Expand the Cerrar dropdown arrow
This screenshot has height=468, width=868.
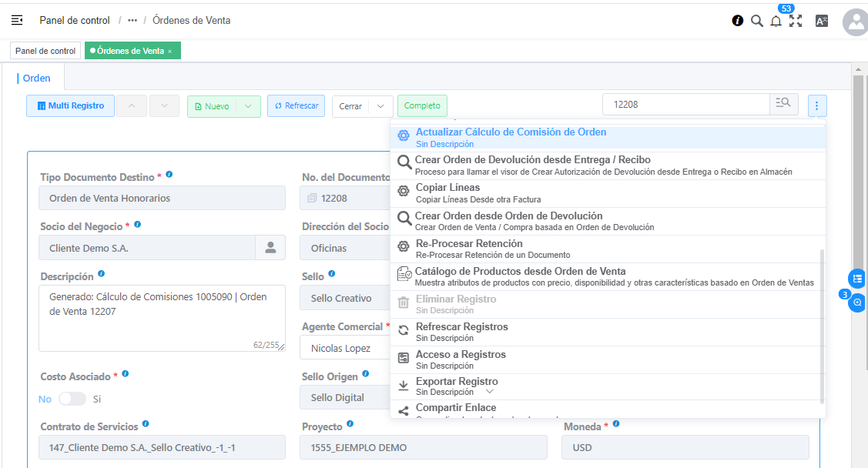coord(381,106)
